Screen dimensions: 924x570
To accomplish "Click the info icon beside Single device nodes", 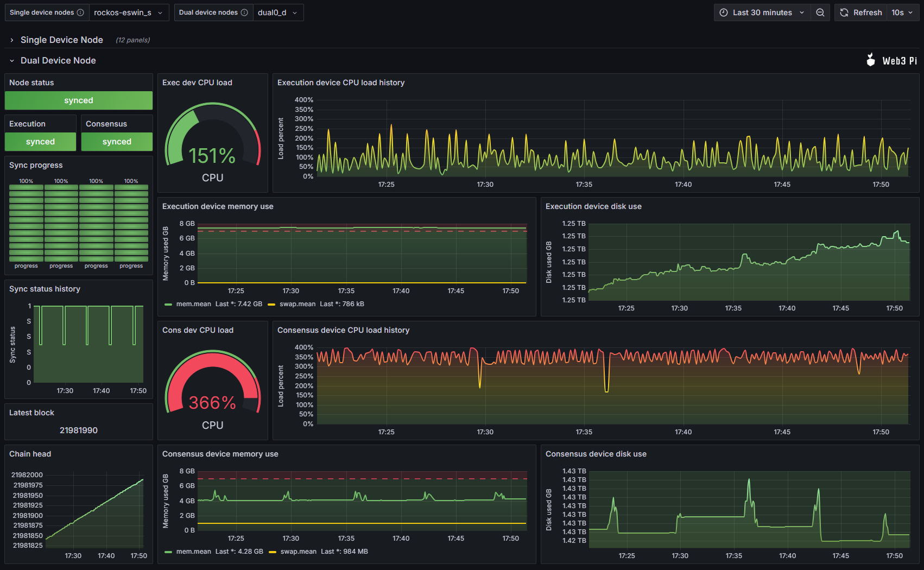I will point(81,12).
